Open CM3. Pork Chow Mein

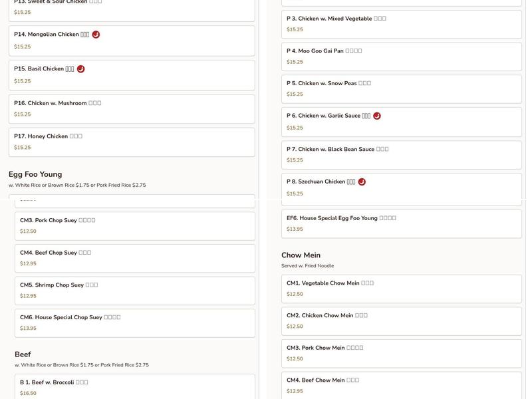(401, 353)
